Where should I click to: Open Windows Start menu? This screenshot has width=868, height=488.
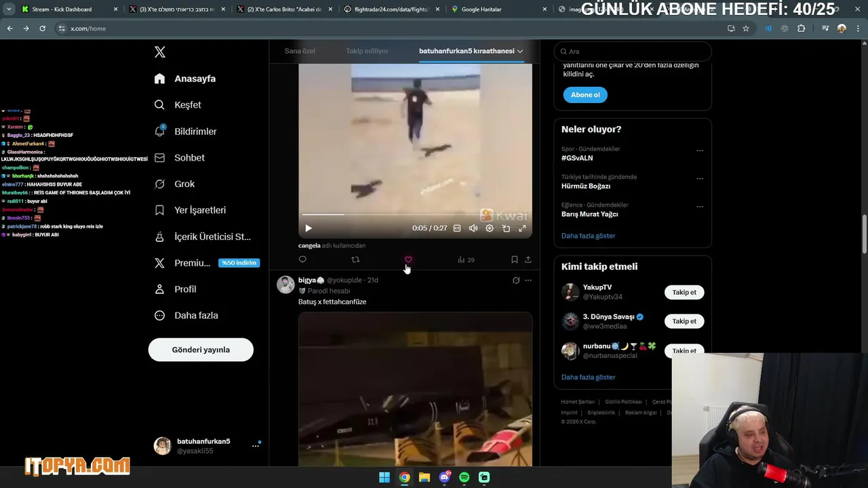click(x=384, y=477)
